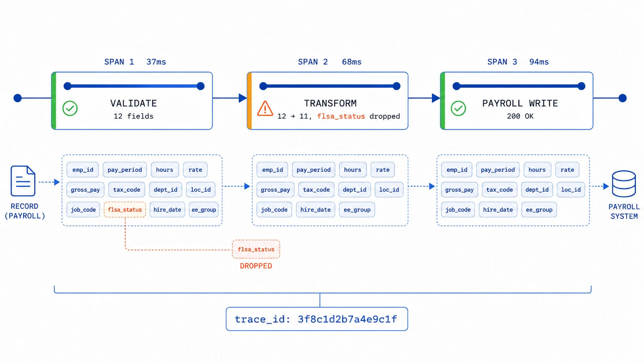Select rate chip in the PAYROLL WRITE field group
This screenshot has width=644, height=362.
tap(567, 170)
